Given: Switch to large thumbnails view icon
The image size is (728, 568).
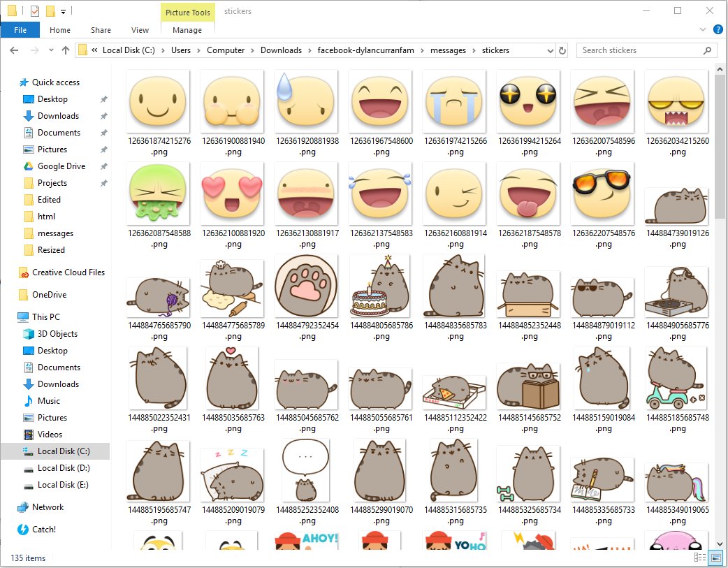Looking at the screenshot, I should 715,558.
